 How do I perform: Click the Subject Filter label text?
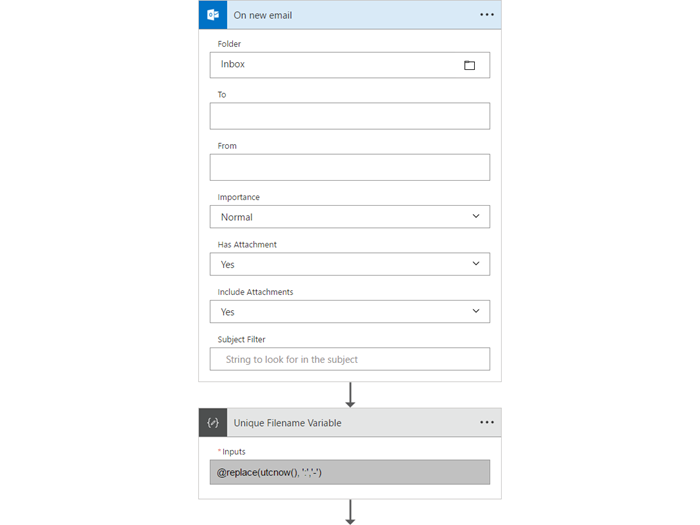[x=241, y=339]
